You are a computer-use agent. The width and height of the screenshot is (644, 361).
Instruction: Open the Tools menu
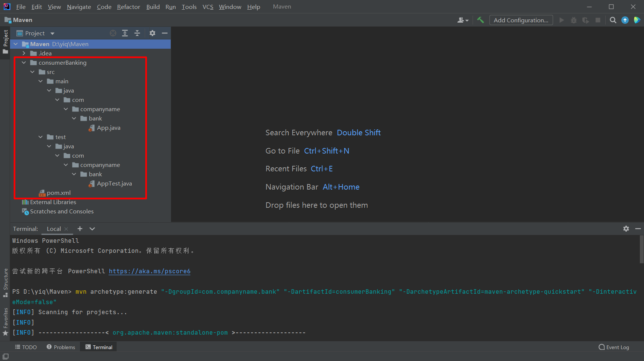coord(189,7)
